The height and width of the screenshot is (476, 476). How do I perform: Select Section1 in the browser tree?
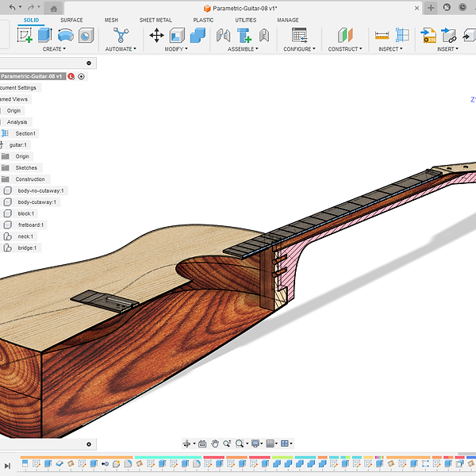pos(25,133)
